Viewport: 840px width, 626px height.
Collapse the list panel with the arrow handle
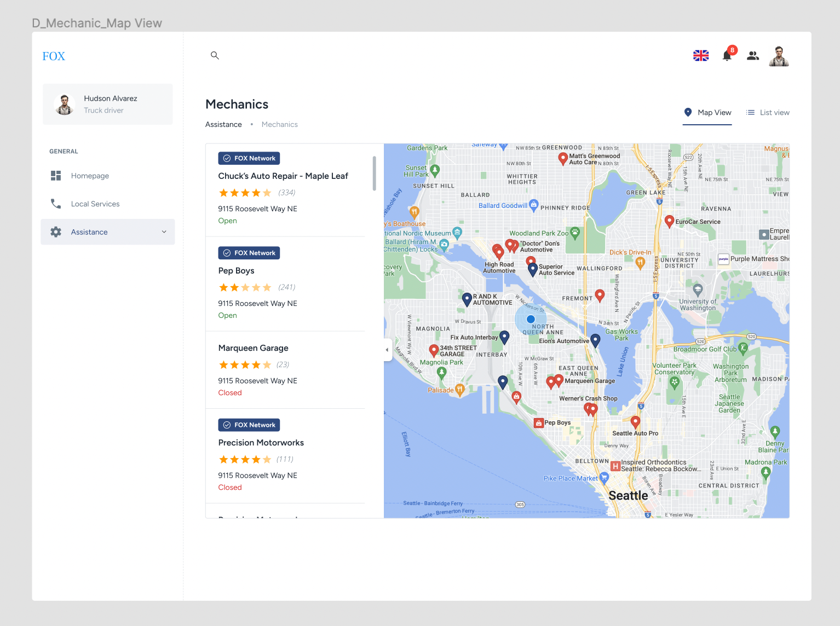coord(387,350)
